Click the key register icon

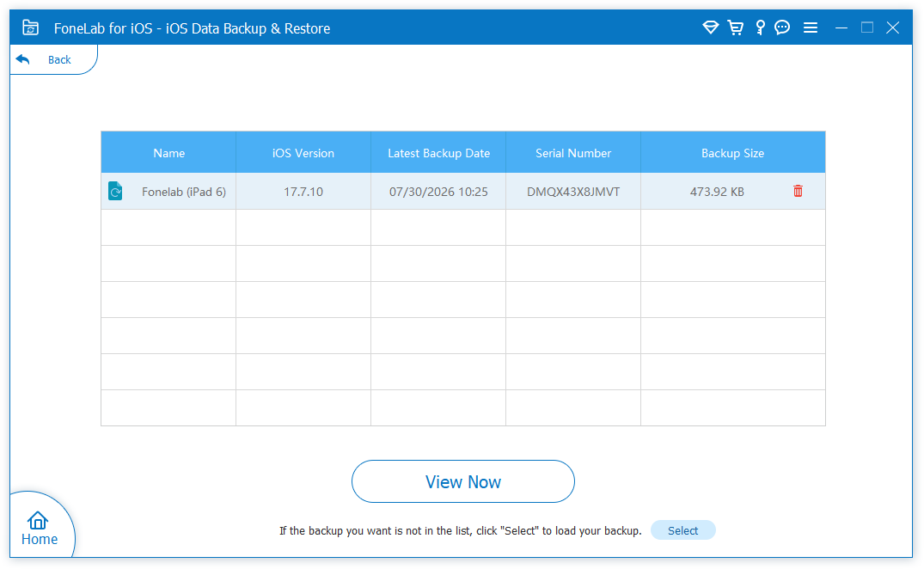point(760,28)
